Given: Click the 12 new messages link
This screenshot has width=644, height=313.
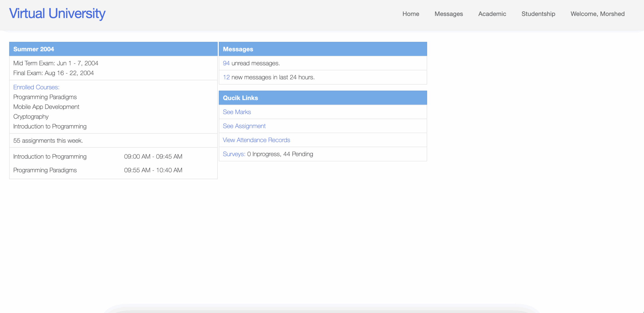Looking at the screenshot, I should point(226,77).
